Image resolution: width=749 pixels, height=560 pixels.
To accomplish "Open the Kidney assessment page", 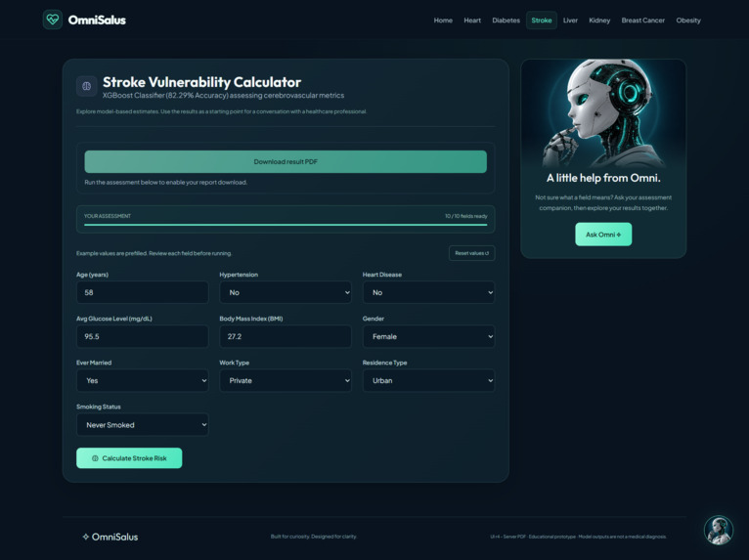I will pos(599,21).
